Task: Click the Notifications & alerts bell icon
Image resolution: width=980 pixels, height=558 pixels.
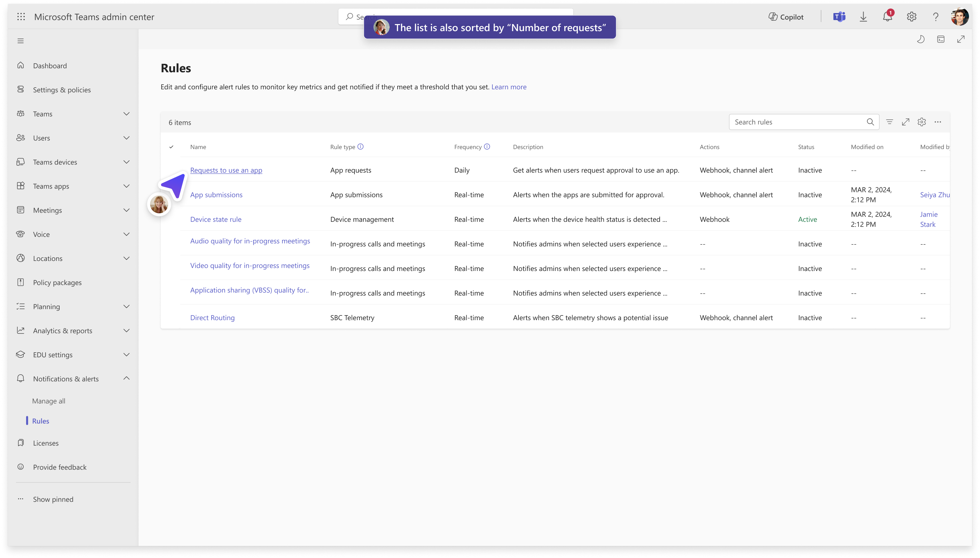Action: point(21,378)
